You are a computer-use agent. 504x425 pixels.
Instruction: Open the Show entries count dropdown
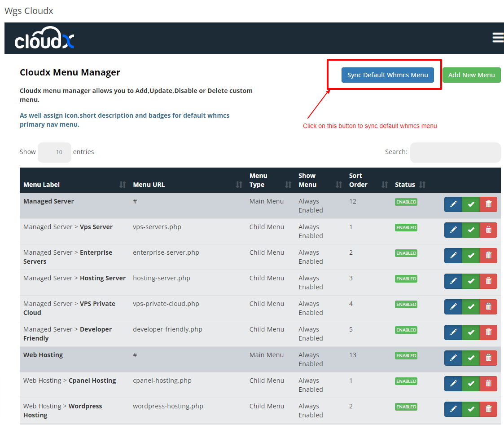pyautogui.click(x=54, y=152)
